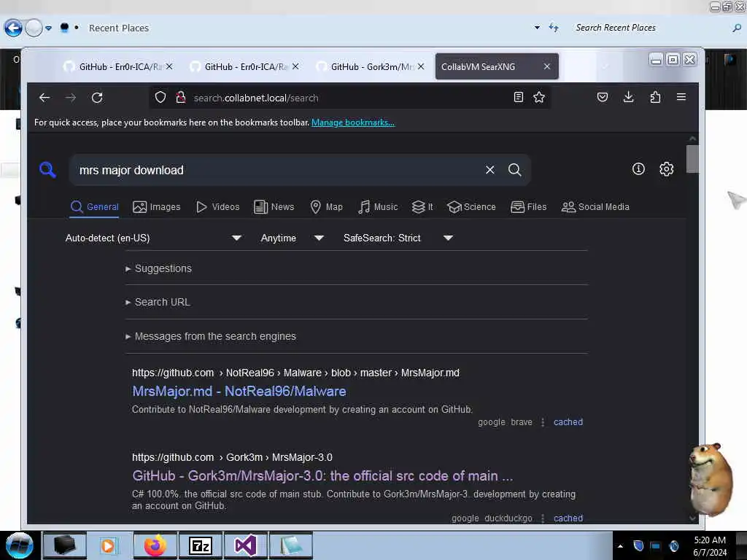Open SafeSearch Strict dropdown

(x=398, y=238)
